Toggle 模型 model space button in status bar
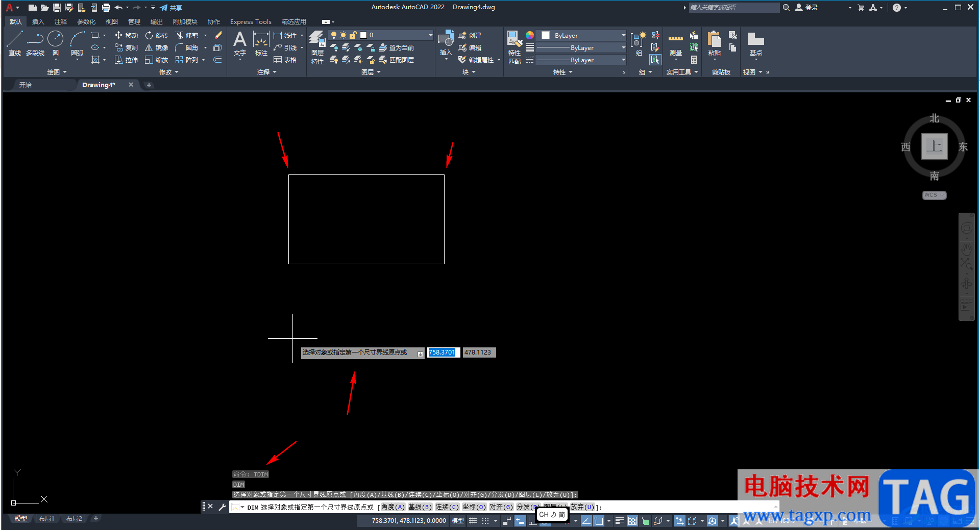Viewport: 980px width, 530px height. pos(458,521)
